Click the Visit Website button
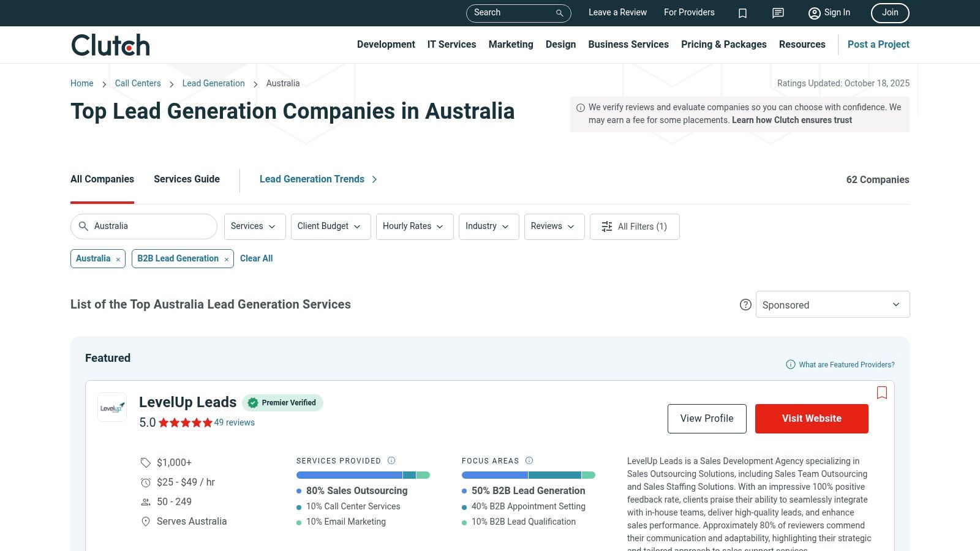The width and height of the screenshot is (980, 551). tap(811, 419)
